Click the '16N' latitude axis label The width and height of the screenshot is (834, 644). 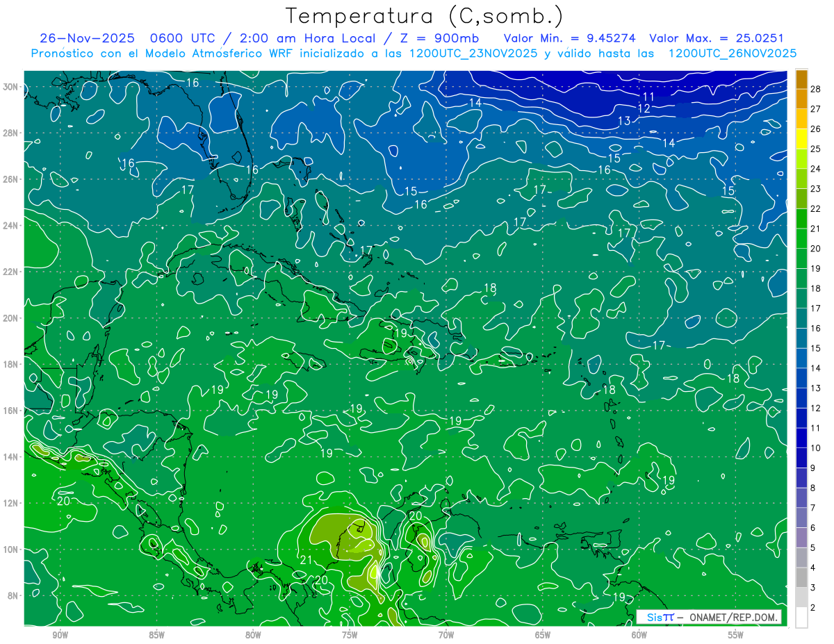[11, 411]
